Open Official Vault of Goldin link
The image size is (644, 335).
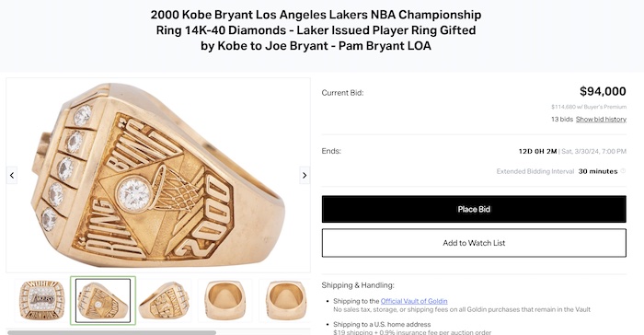point(414,301)
